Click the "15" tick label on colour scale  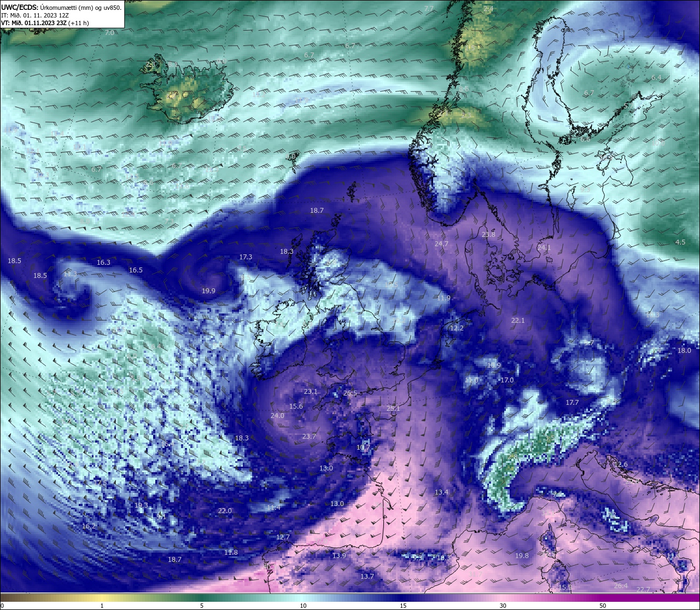(x=403, y=606)
